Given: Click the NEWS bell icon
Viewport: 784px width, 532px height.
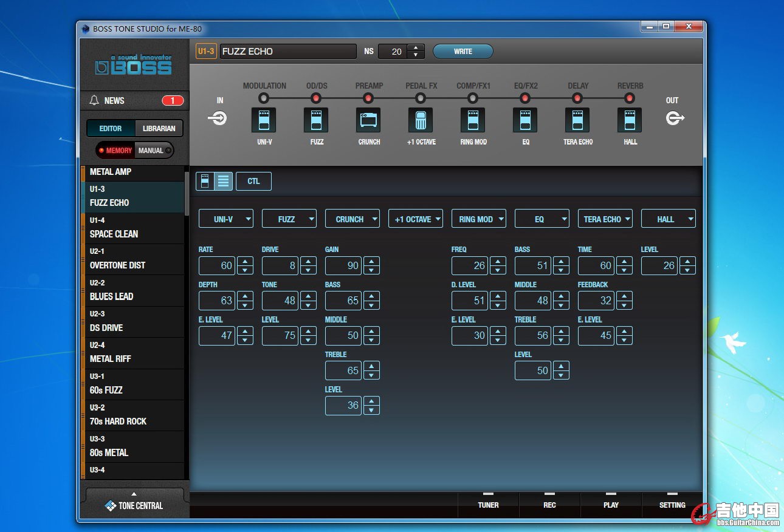Looking at the screenshot, I should click(94, 101).
